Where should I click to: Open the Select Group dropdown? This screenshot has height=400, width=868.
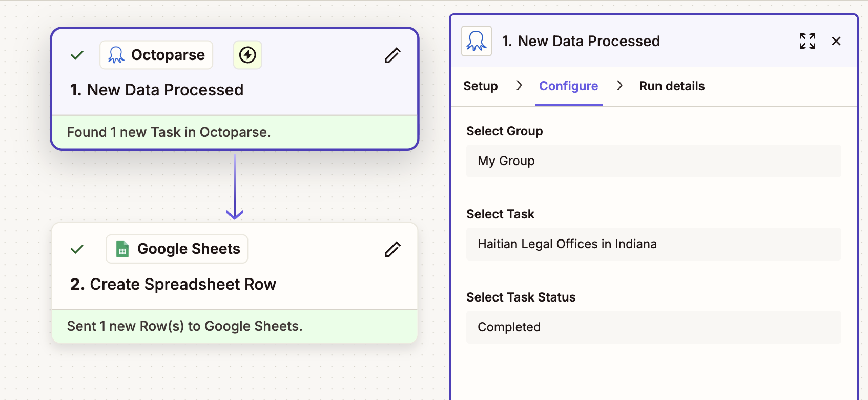(653, 161)
